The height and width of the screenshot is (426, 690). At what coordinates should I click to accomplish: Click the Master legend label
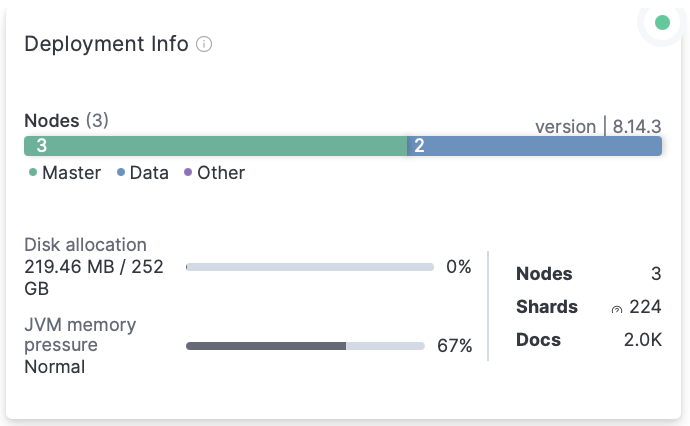coord(71,173)
